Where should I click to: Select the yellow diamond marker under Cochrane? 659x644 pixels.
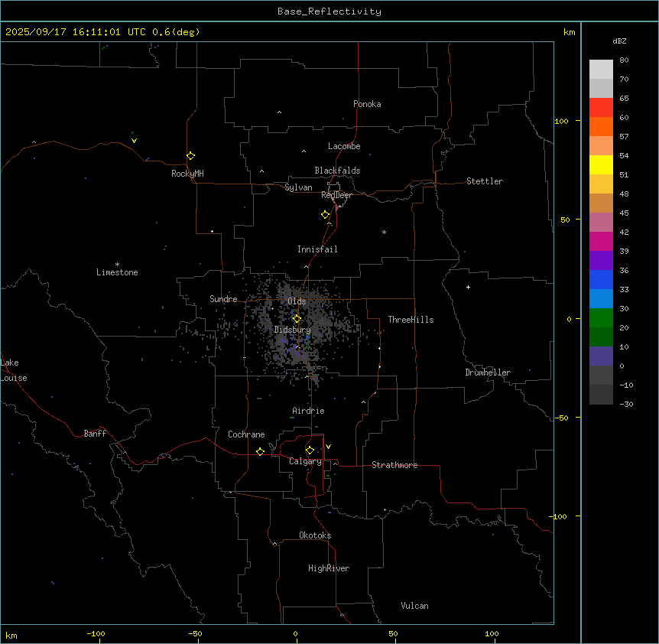(260, 451)
